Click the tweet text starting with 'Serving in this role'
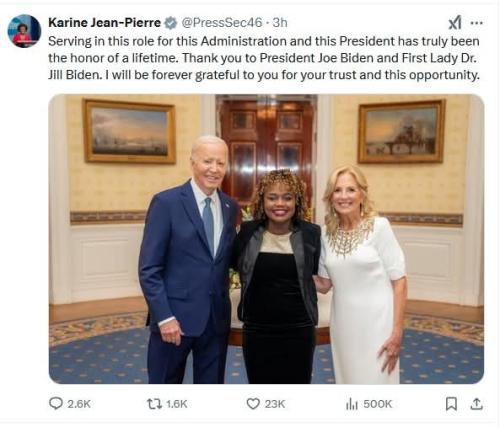500x427 pixels. click(264, 58)
